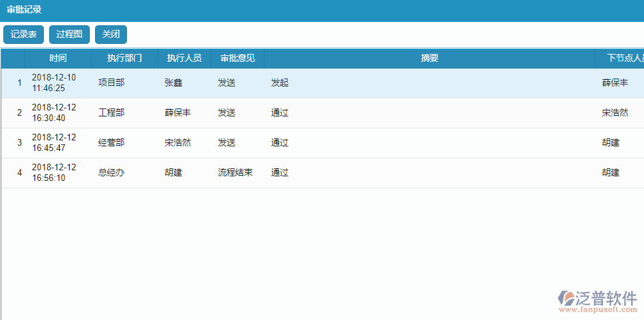Select timestamp 2018-12-10 11:46:25
The image size is (644, 320).
54,82
